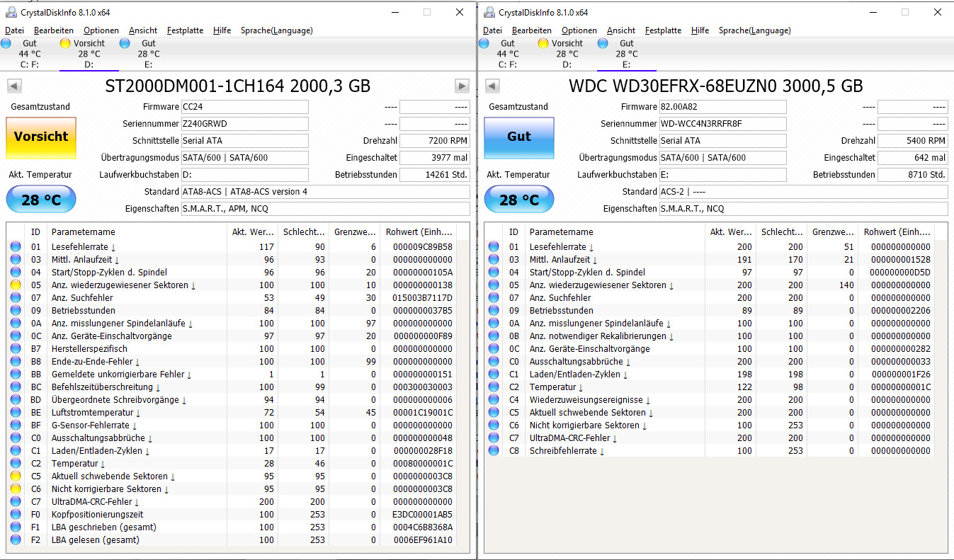Click serial number field WD-WCC4N3RRFR8F
954x560 pixels.
coord(723,124)
